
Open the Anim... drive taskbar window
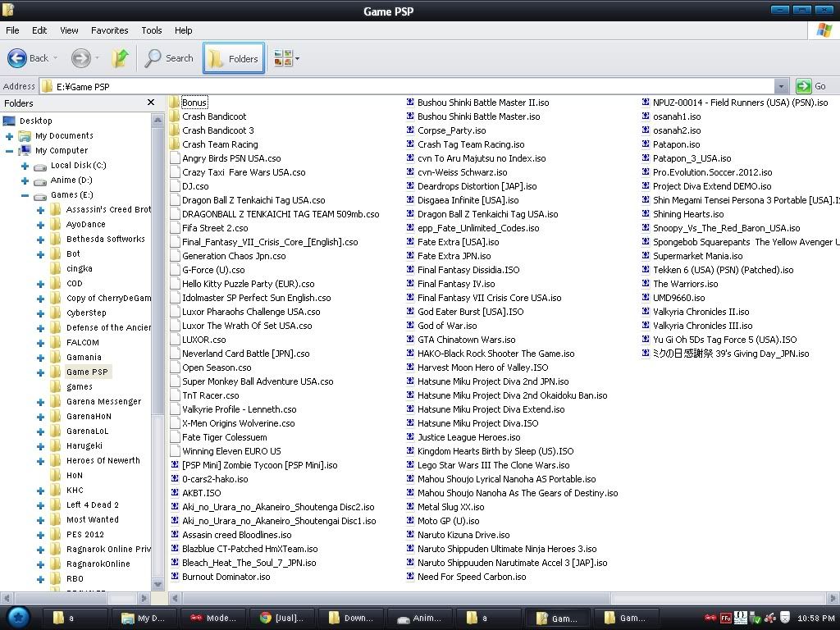[419, 618]
